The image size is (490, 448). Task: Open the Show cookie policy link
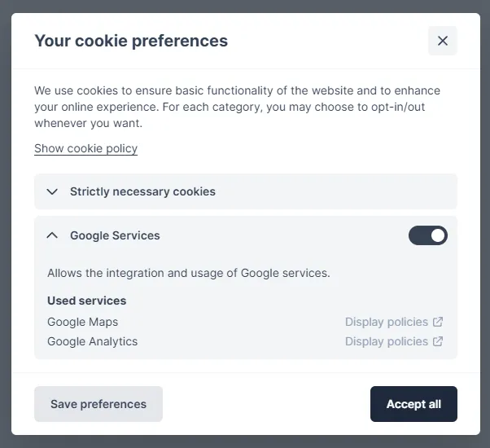[85, 148]
